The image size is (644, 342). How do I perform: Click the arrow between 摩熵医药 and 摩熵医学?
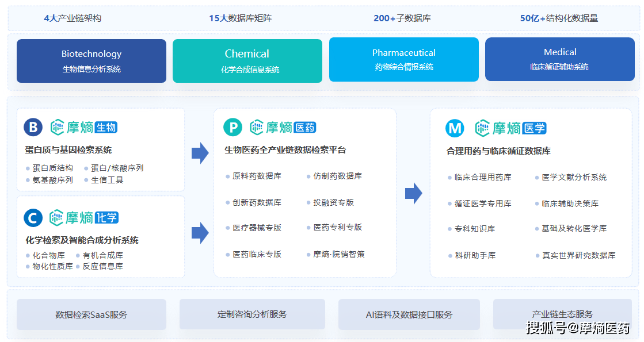413,193
